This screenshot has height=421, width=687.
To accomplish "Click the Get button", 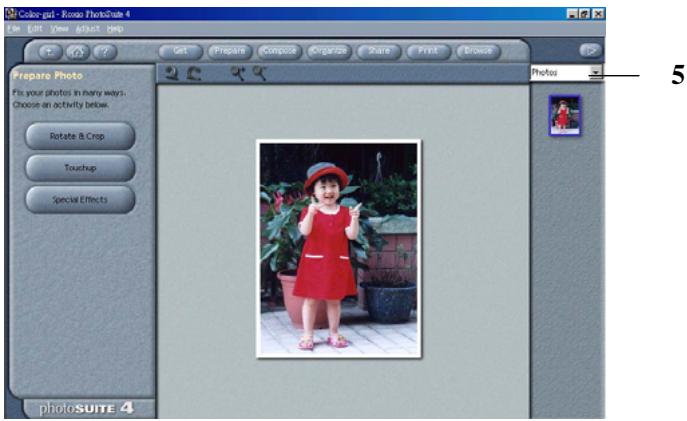I will (x=181, y=51).
